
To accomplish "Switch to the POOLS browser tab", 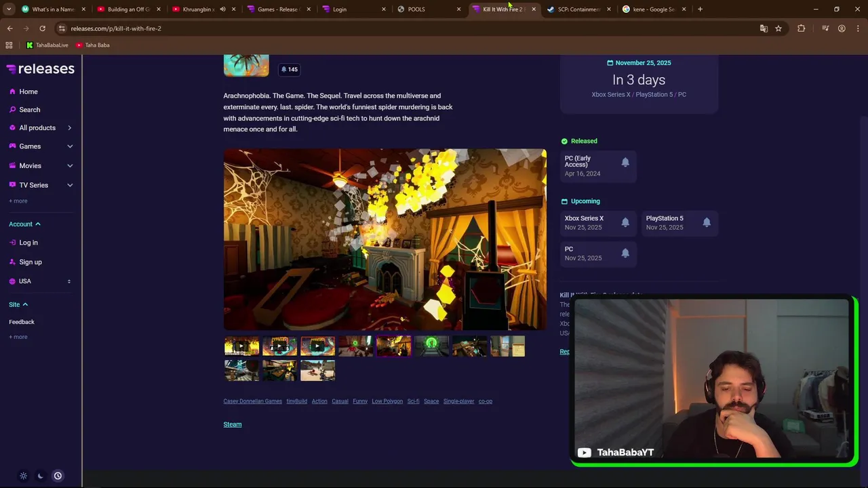I will pos(429,9).
